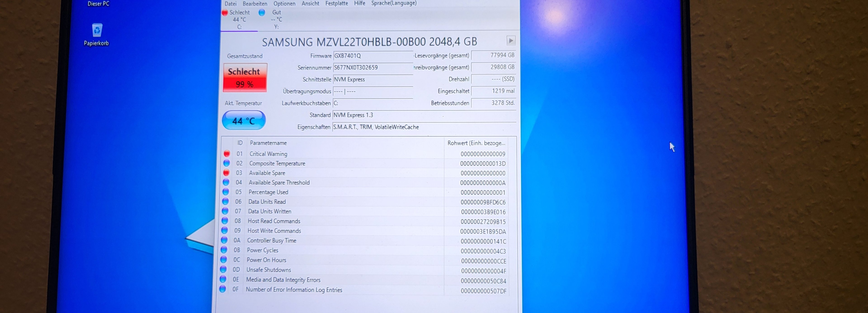The height and width of the screenshot is (313, 868).
Task: Click the 44 °C temperature button
Action: pos(244,120)
